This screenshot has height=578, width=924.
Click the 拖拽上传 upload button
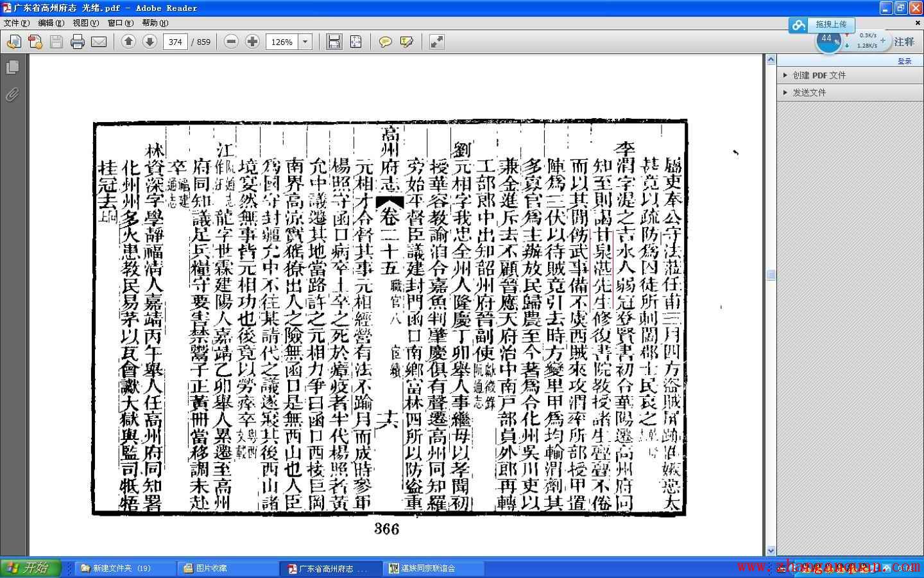[831, 24]
